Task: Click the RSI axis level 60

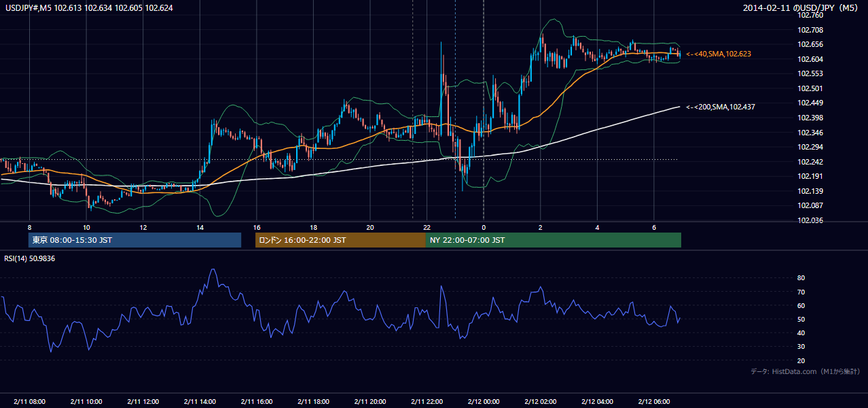Action: [801, 305]
